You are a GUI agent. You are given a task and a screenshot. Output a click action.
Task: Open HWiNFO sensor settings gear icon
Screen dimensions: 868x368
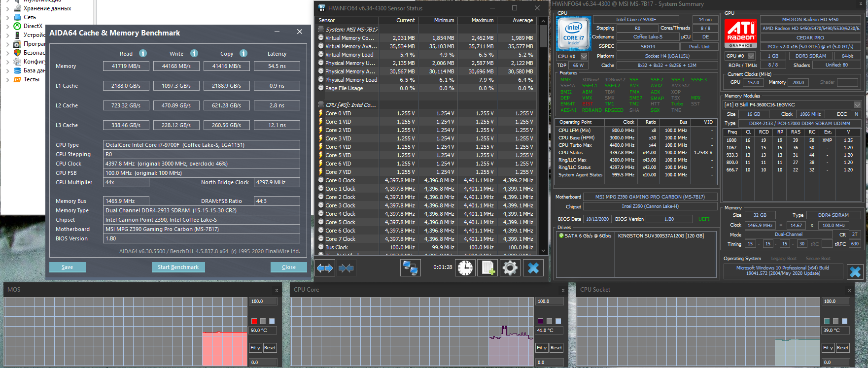coord(510,268)
